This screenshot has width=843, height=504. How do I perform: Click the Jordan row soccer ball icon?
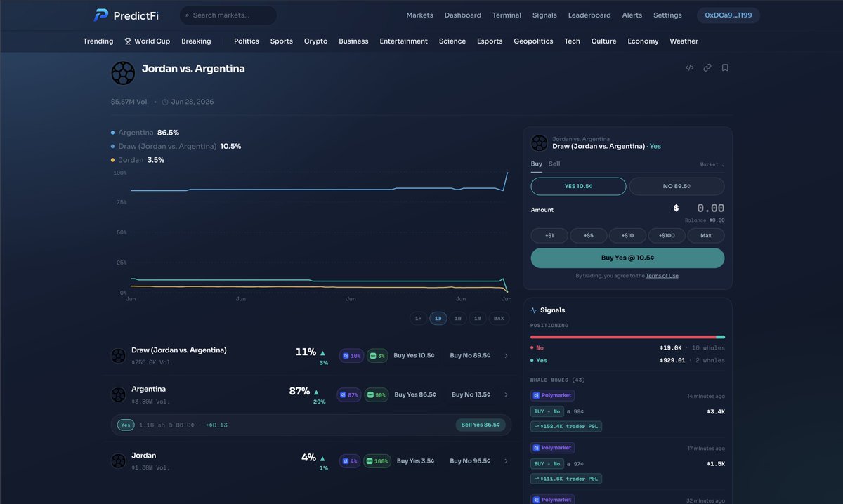pyautogui.click(x=118, y=461)
